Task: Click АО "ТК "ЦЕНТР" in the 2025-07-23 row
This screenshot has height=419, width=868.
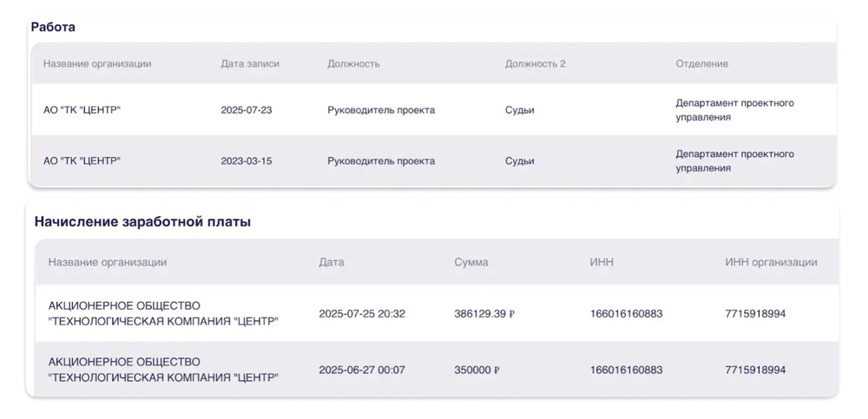Action: [82, 110]
